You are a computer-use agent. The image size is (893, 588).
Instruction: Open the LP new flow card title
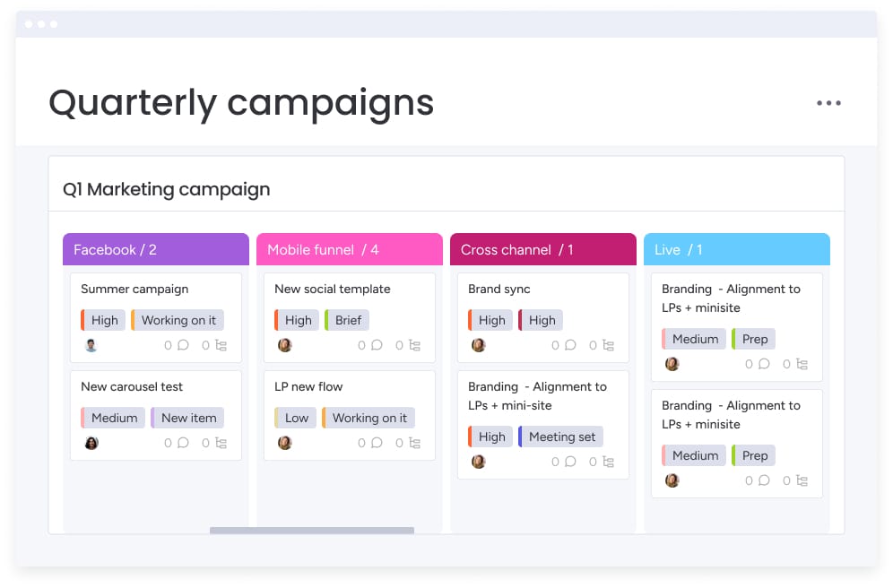(x=308, y=386)
